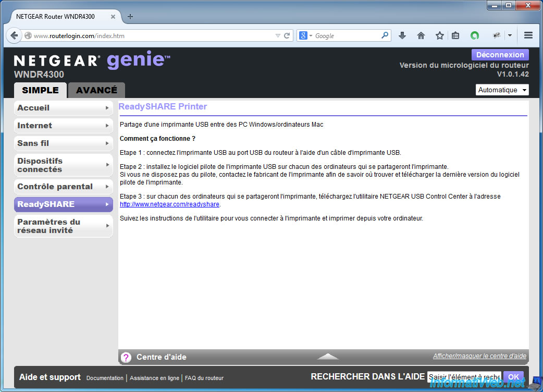The image size is (543, 392).
Task: Click the spider add-on icon in toolbar
Action: 496,35
